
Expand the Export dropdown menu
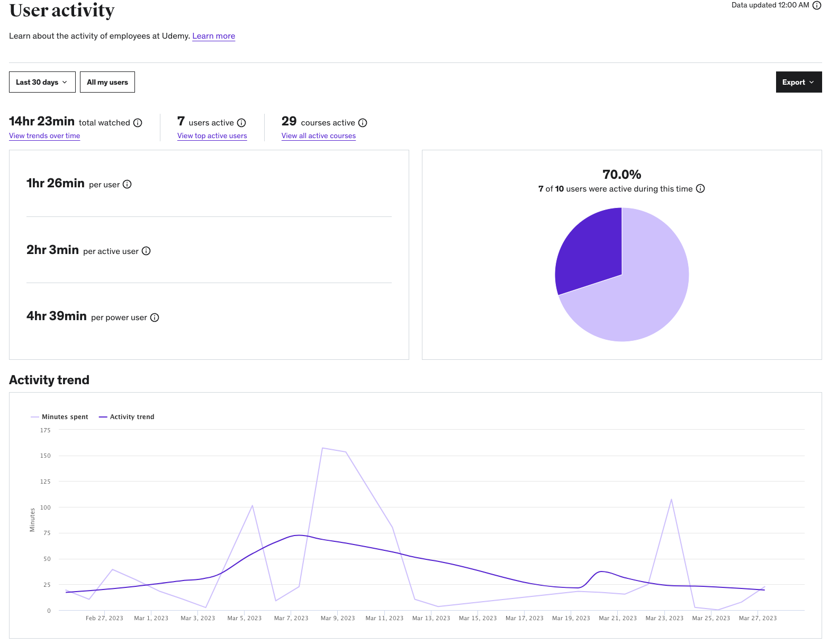798,82
